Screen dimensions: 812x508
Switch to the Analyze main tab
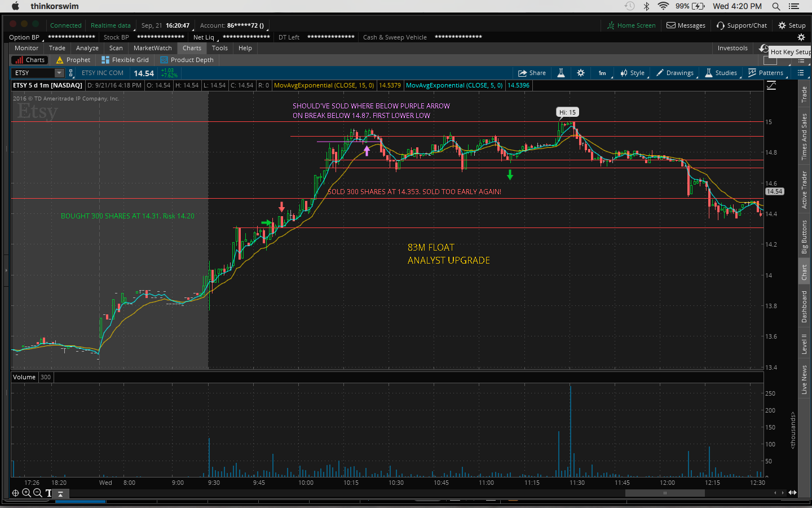[x=87, y=48]
